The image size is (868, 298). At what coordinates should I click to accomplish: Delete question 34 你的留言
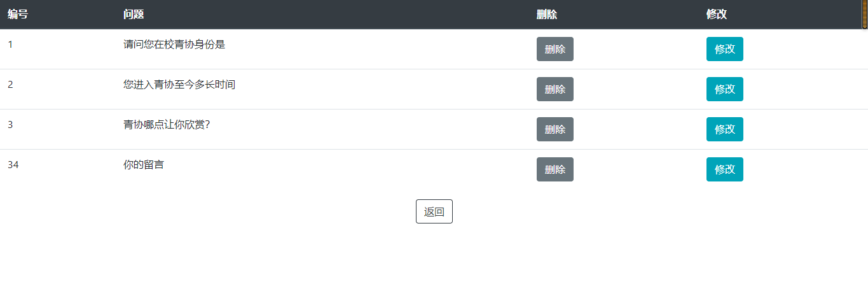pyautogui.click(x=555, y=169)
